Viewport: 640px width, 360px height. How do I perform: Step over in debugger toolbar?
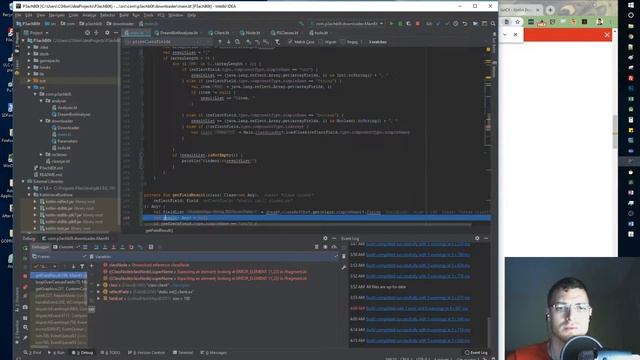[x=96, y=247]
